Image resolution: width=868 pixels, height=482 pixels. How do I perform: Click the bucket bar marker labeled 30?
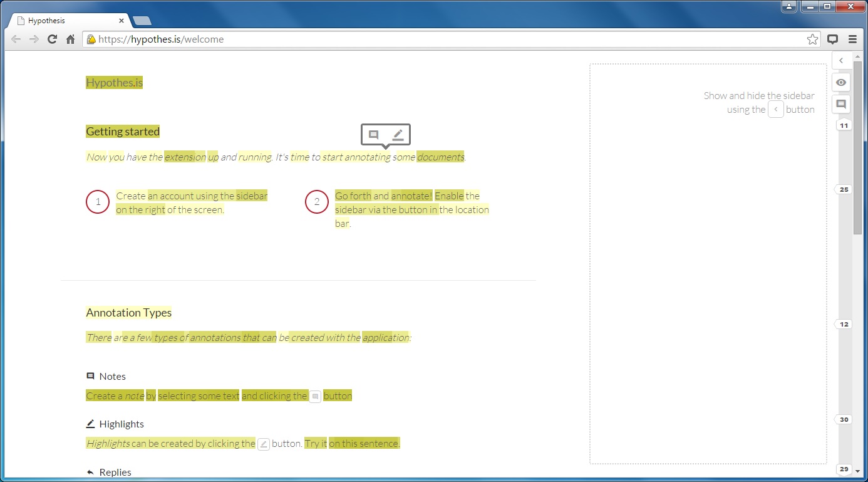(x=844, y=419)
